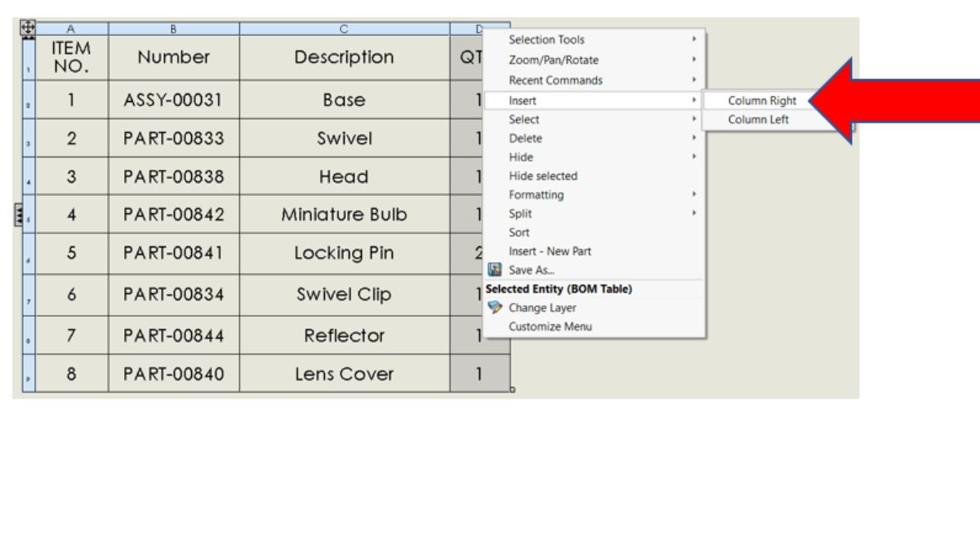980x551 pixels.
Task: Select column C header
Action: click(x=344, y=29)
